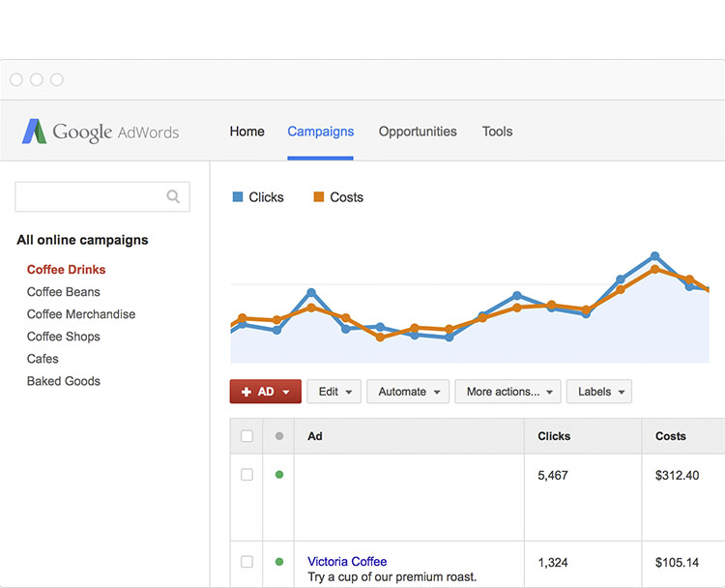Viewport: 725px width, 588px height.
Task: Open the More actions dropdown
Action: (x=507, y=392)
